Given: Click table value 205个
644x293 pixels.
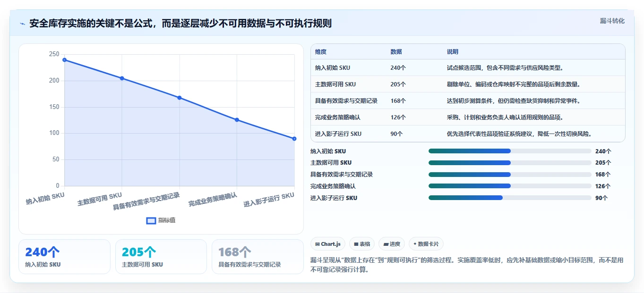Looking at the screenshot, I should point(398,84).
